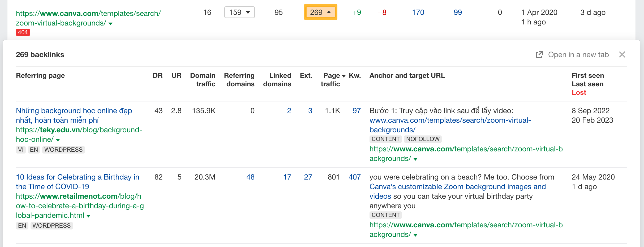644x247 pixels.
Task: Click the red 404 status badge
Action: pos(23,32)
